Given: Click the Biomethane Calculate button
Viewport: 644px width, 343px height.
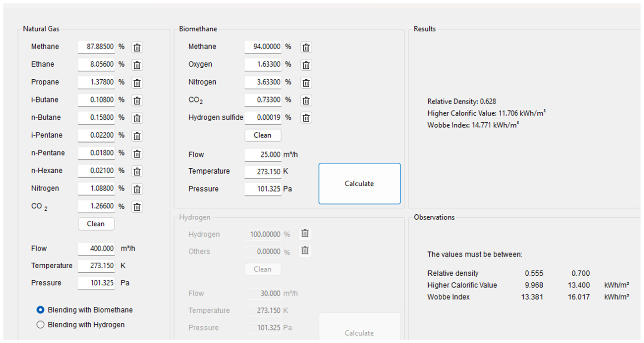Looking at the screenshot, I should (x=359, y=183).
